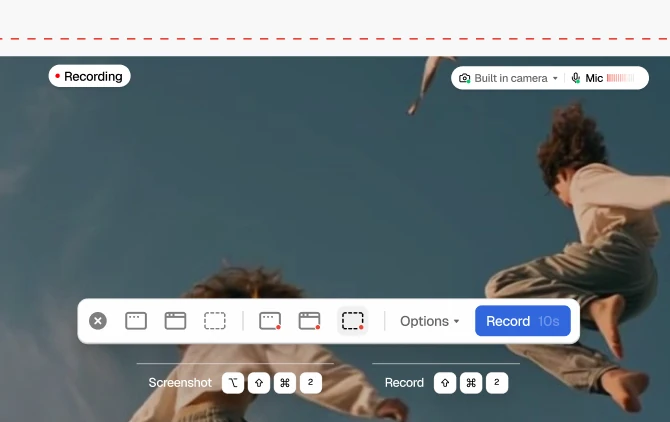The width and height of the screenshot is (670, 422).
Task: Toggle the microphone icon
Action: point(576,78)
